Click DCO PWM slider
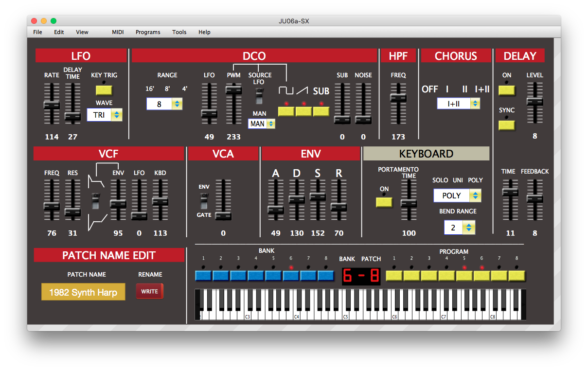 click(x=233, y=104)
